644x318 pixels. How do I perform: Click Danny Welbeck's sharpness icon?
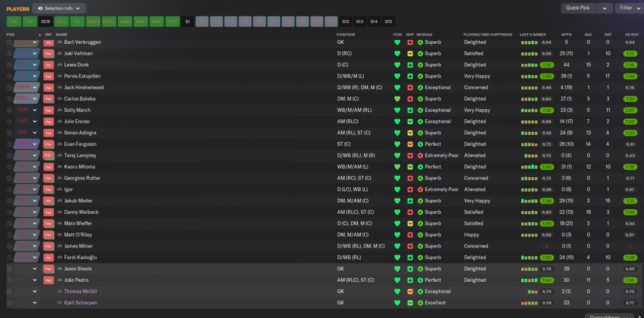(x=410, y=212)
